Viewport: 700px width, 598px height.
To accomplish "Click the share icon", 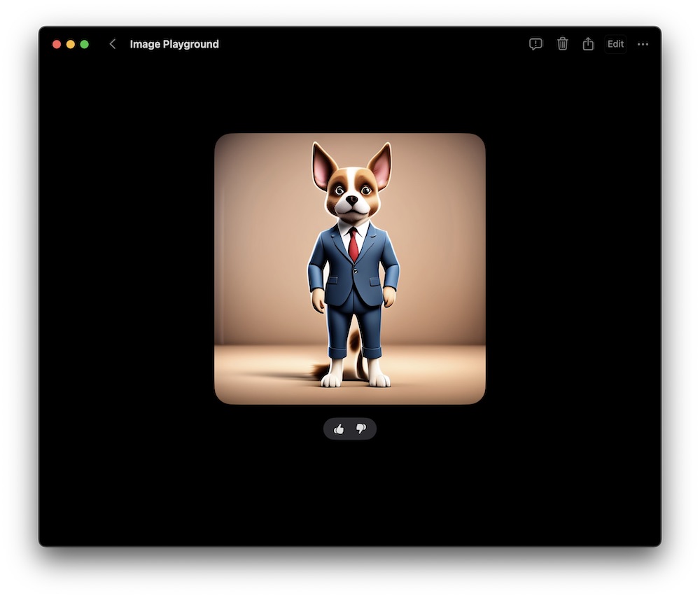I will click(x=588, y=43).
